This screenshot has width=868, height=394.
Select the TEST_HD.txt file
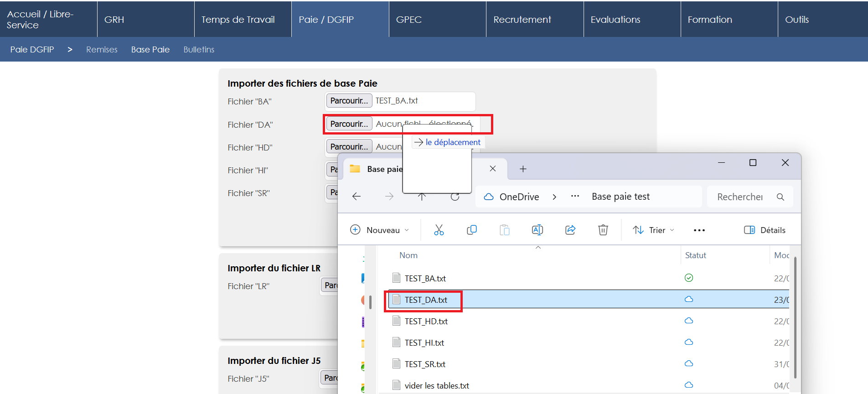426,321
